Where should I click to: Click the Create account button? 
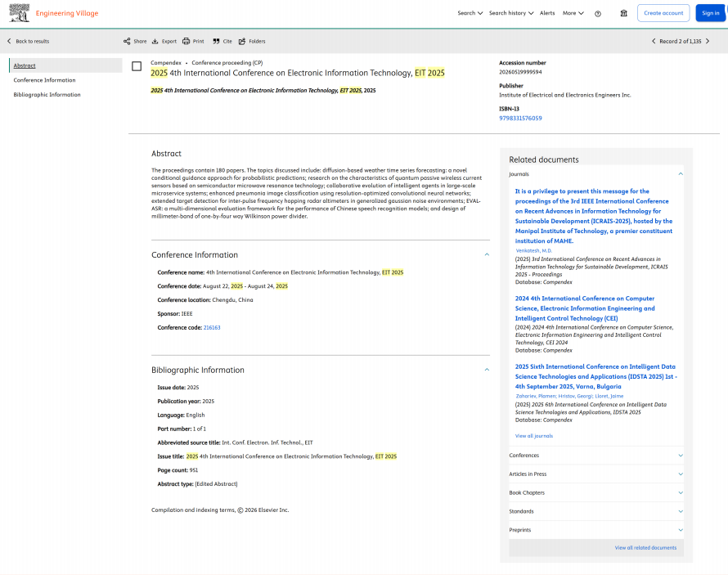coord(663,13)
